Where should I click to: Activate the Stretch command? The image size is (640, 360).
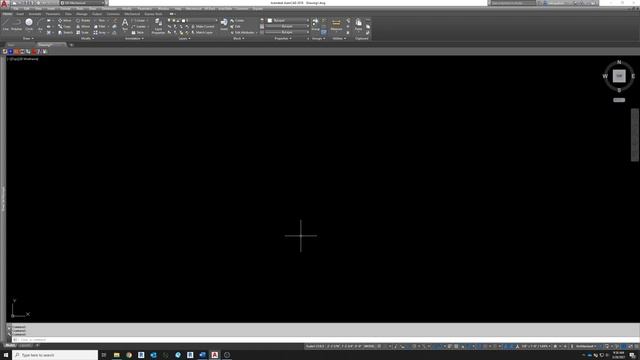tap(65, 33)
